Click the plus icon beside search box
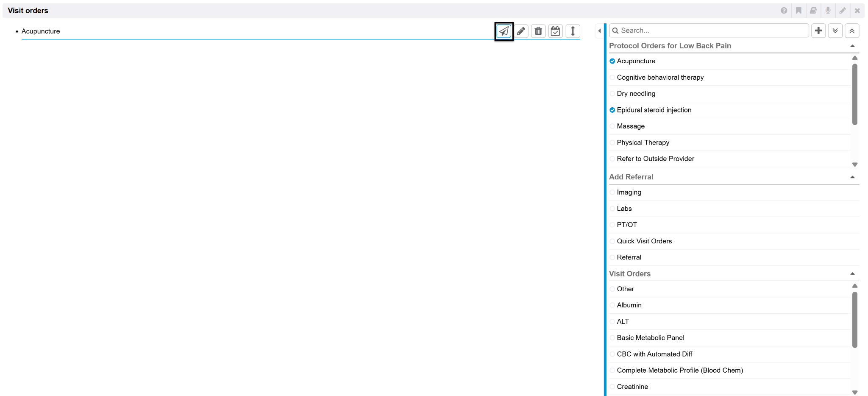Screen dimensions: 868x396 [x=818, y=31]
